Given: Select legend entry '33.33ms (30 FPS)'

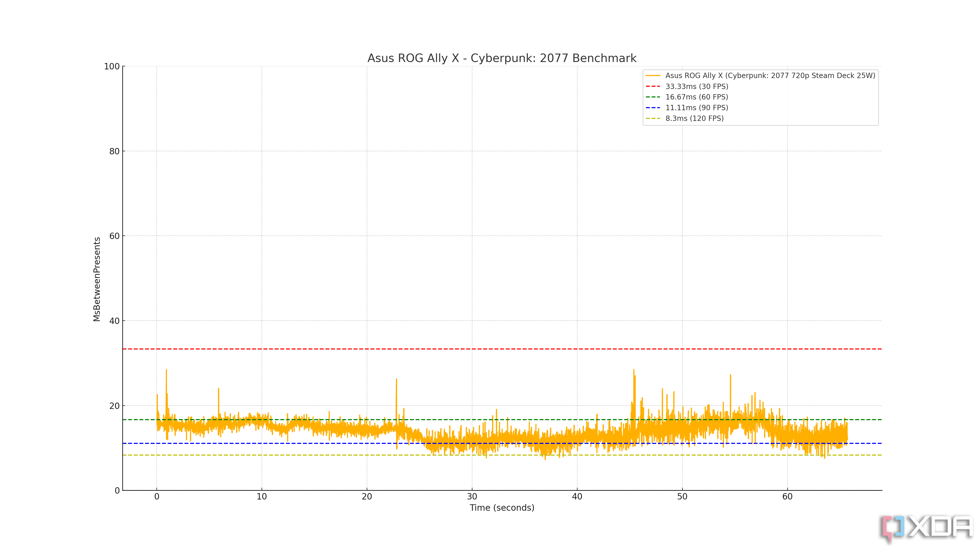Looking at the screenshot, I should [696, 86].
